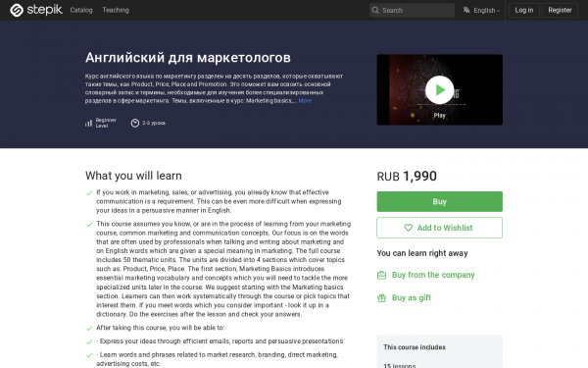588x368 pixels.
Task: Click the company briefcase icon
Action: (x=381, y=275)
